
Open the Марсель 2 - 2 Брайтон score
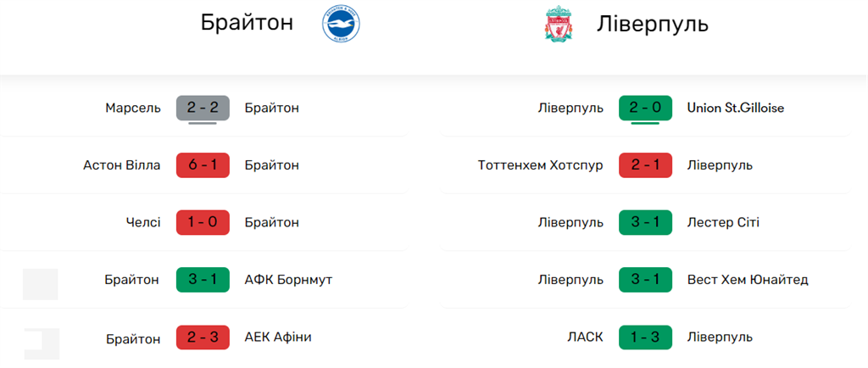[x=203, y=108]
